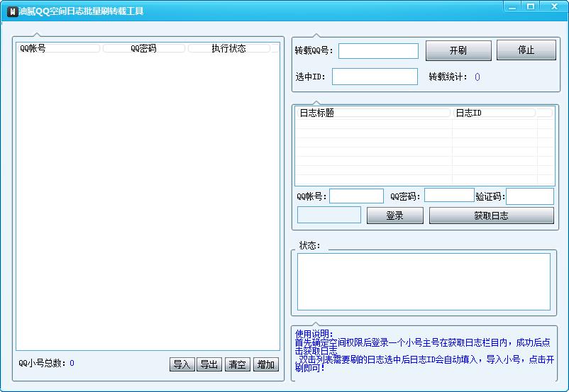Click the 导出 export button
Viewport: 569px width, 392px height.
coord(209,364)
